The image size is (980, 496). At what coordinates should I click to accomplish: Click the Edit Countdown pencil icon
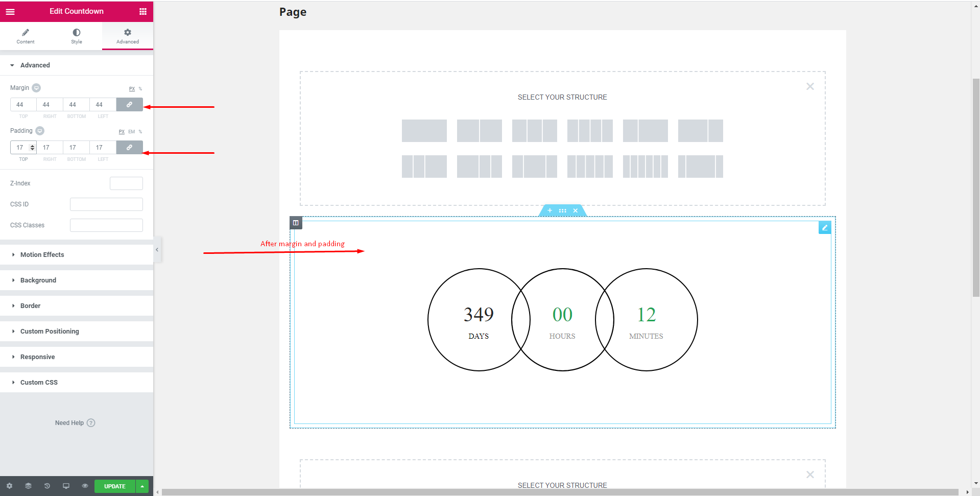825,228
